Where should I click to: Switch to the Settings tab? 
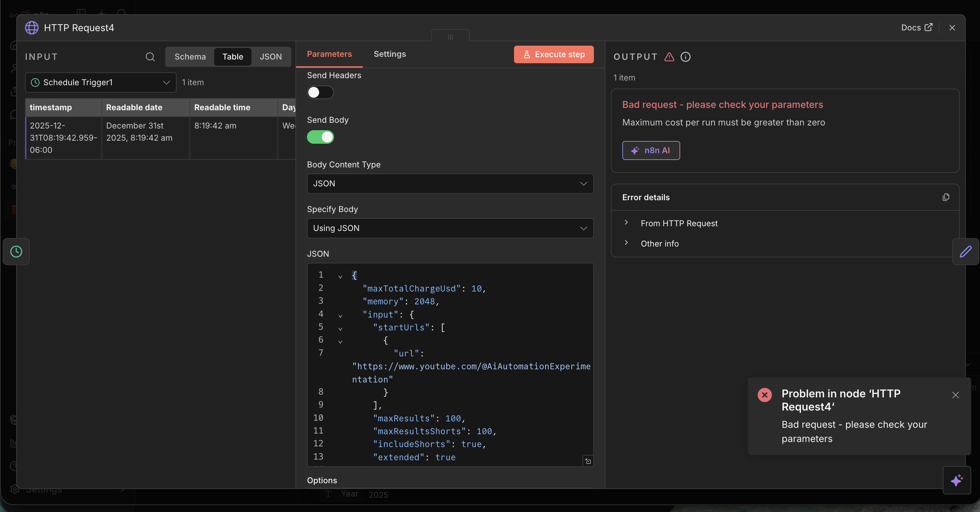(x=389, y=54)
